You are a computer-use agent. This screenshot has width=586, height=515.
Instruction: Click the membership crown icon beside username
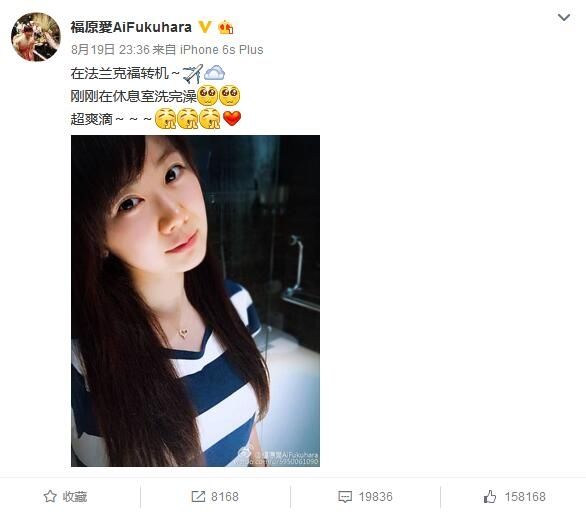[226, 27]
